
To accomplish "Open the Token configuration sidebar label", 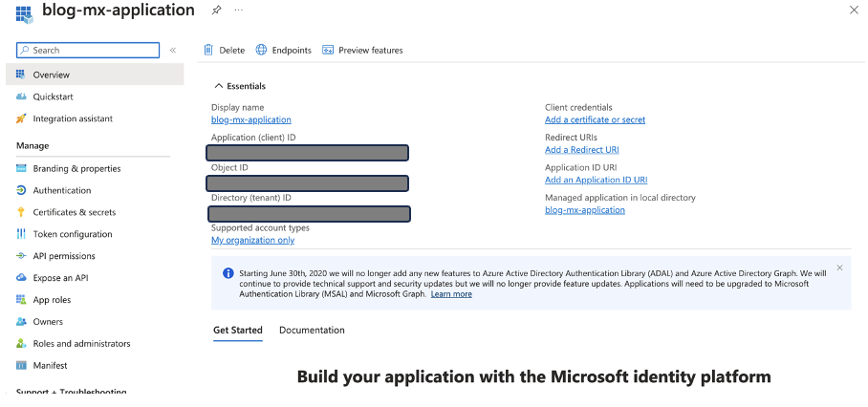I will (x=73, y=234).
